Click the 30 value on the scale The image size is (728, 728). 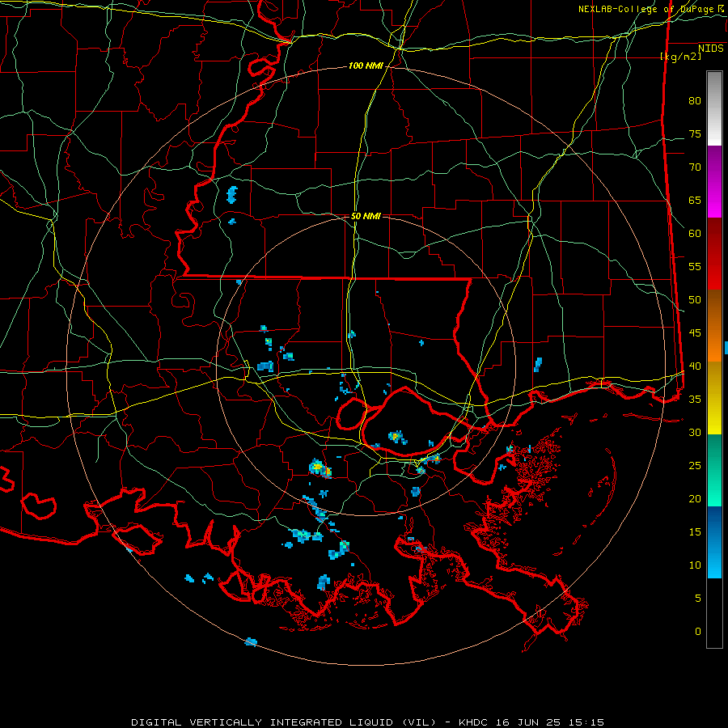[695, 432]
